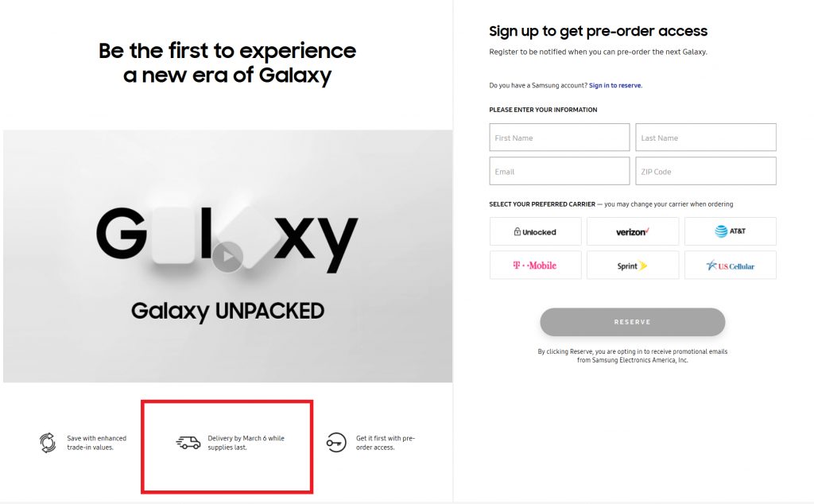The height and width of the screenshot is (504, 814).
Task: Click 'Get it first with pre-order access' text
Action: pos(386,443)
